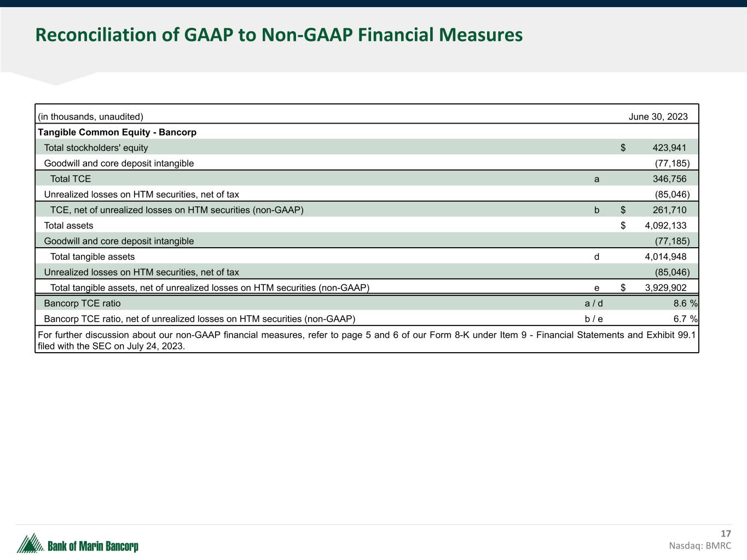Select the Bancorp TCE ratio 8.6 % value

pyautogui.click(x=685, y=304)
